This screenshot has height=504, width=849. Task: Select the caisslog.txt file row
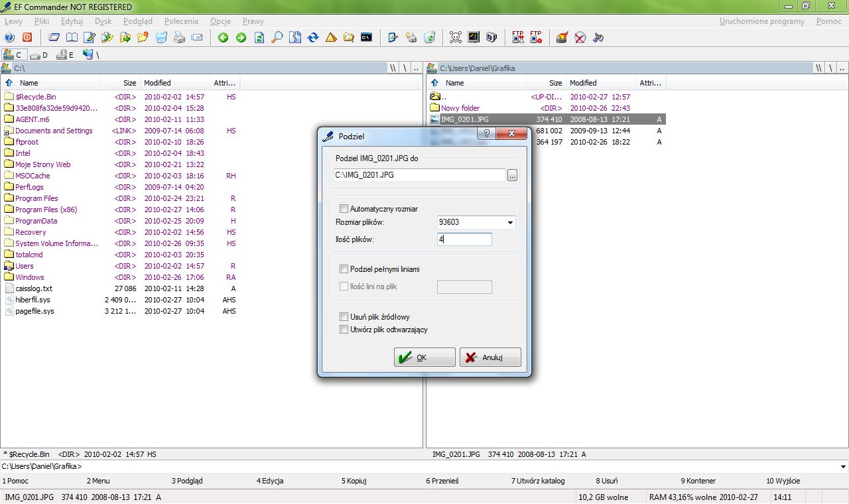(120, 288)
